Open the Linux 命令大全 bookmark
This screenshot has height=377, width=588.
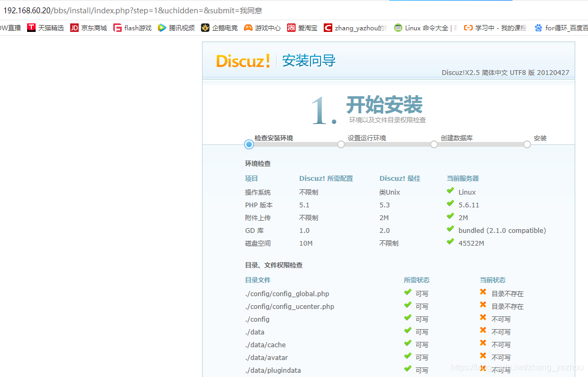click(425, 28)
